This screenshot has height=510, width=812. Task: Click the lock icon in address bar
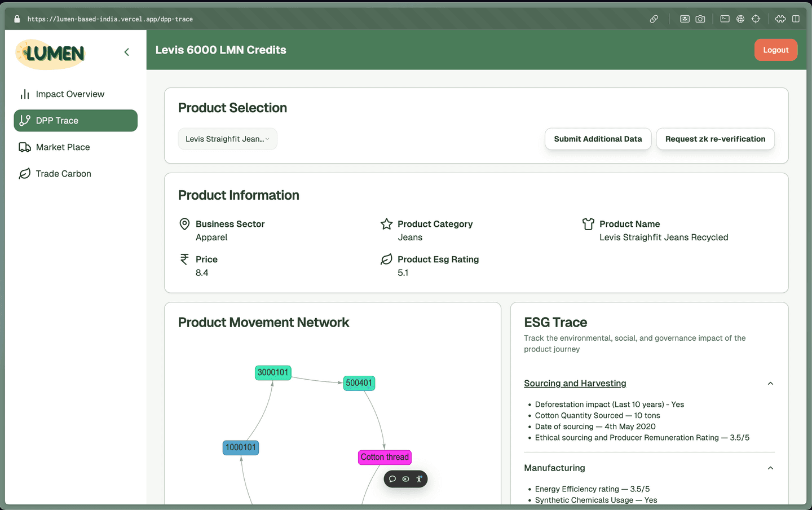tap(17, 19)
